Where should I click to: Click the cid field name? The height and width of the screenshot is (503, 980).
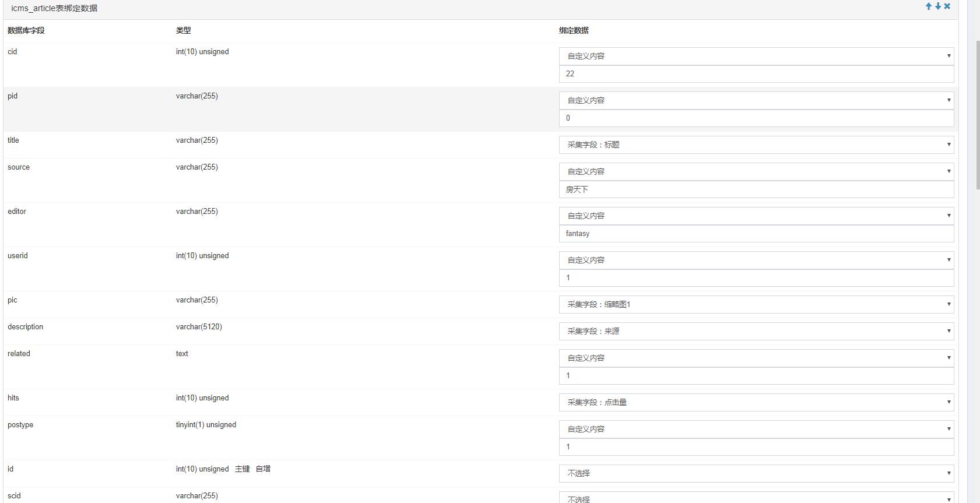coord(12,52)
